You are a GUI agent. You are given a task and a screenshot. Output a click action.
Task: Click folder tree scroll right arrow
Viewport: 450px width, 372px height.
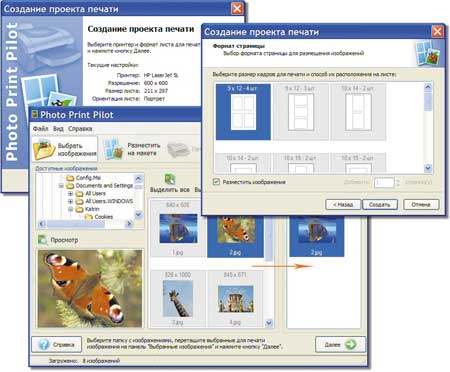pyautogui.click(x=129, y=224)
